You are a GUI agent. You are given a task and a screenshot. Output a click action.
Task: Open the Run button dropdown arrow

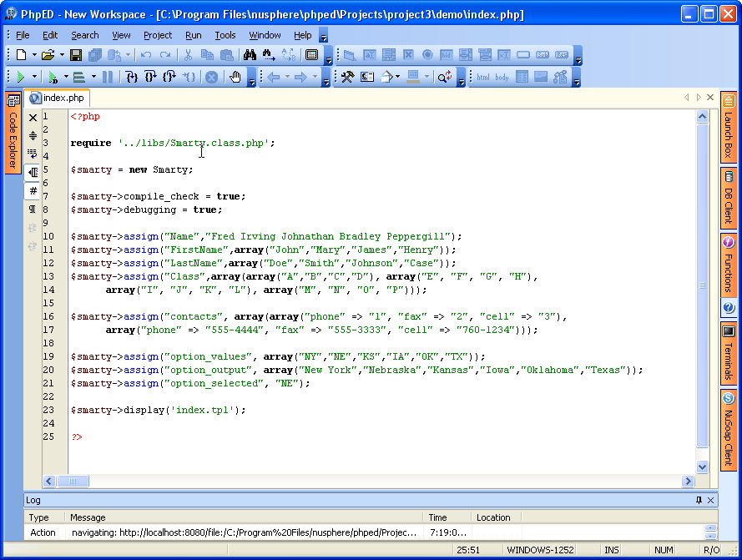pos(33,76)
